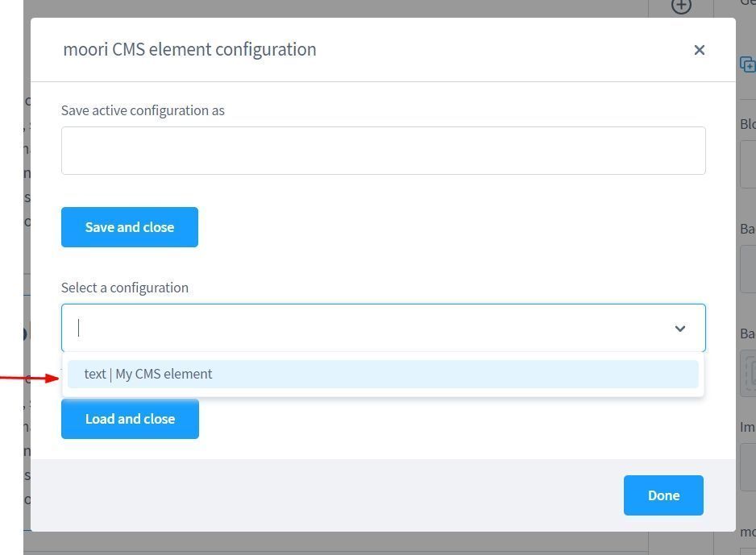Click the duplicate icon behind the dialog
Image resolution: width=756 pixels, height=555 pixels.
click(x=747, y=65)
